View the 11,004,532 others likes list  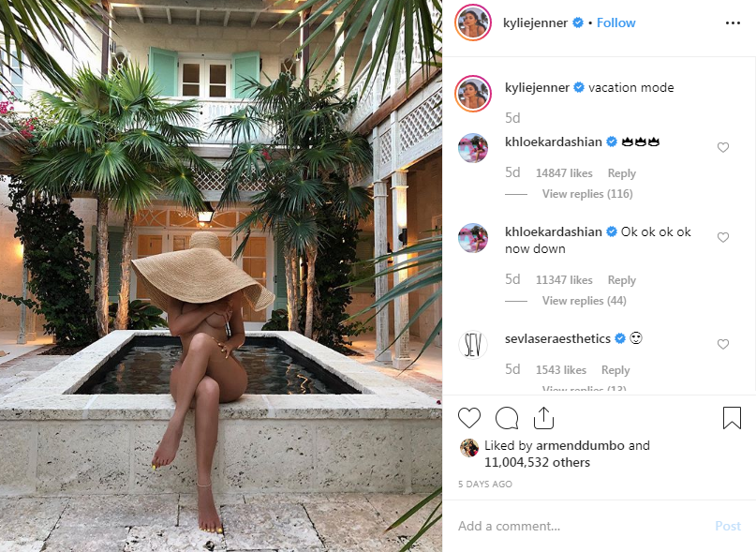[537, 462]
